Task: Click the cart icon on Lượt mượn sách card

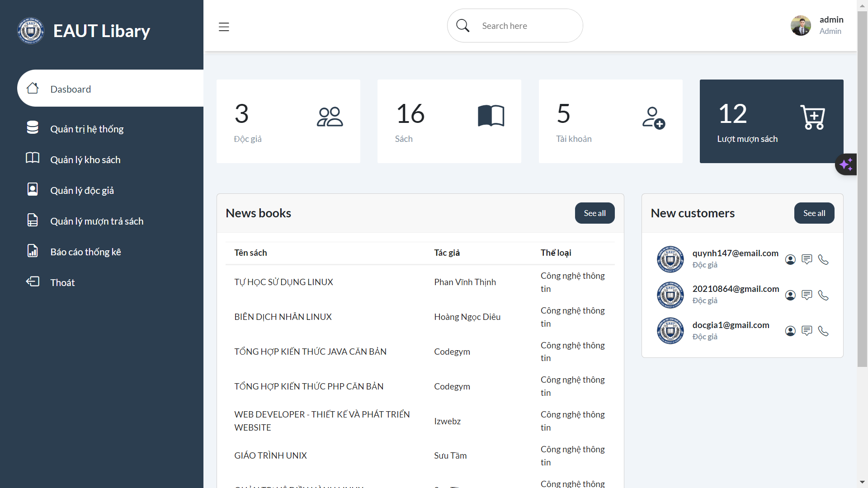Action: 812,117
